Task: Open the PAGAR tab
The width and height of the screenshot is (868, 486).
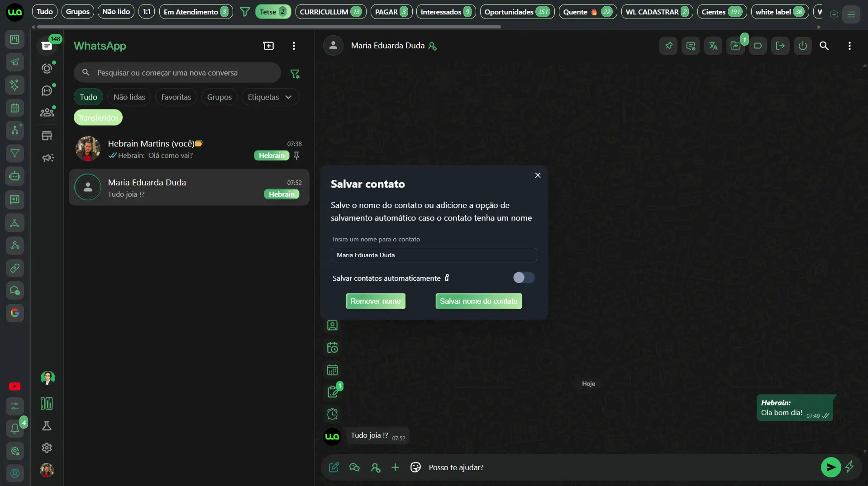Action: point(391,12)
